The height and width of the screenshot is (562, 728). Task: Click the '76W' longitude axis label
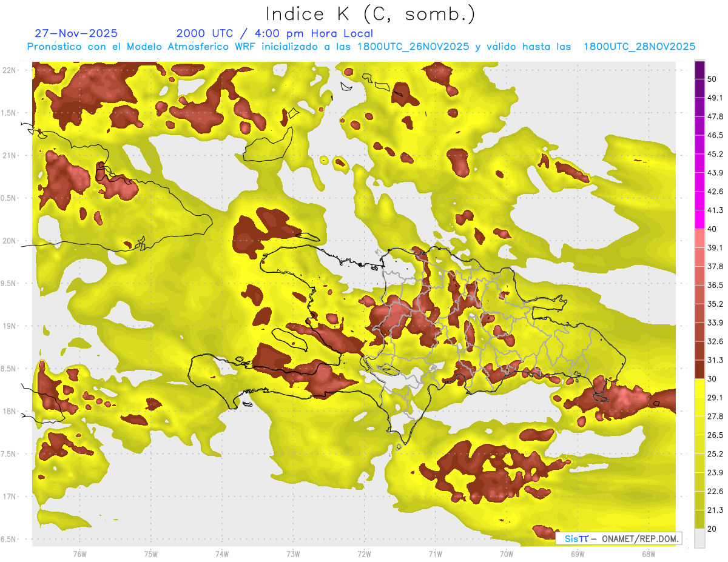(79, 554)
